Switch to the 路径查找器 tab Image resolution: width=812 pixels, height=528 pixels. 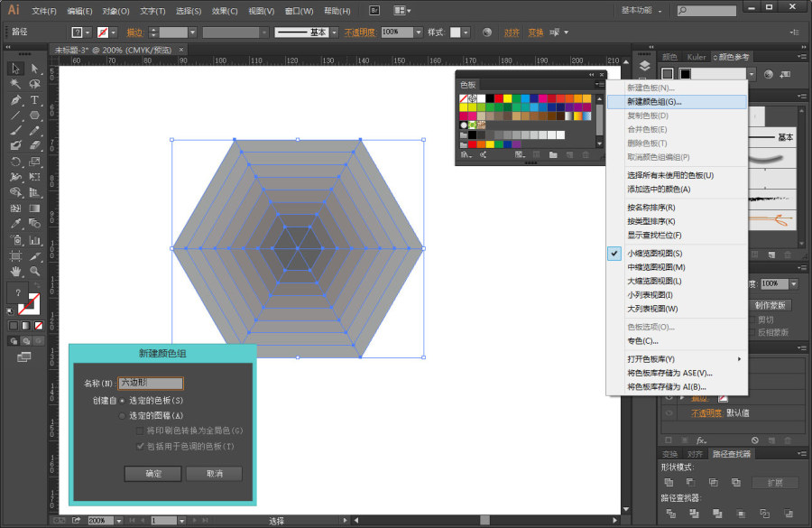[x=731, y=454]
